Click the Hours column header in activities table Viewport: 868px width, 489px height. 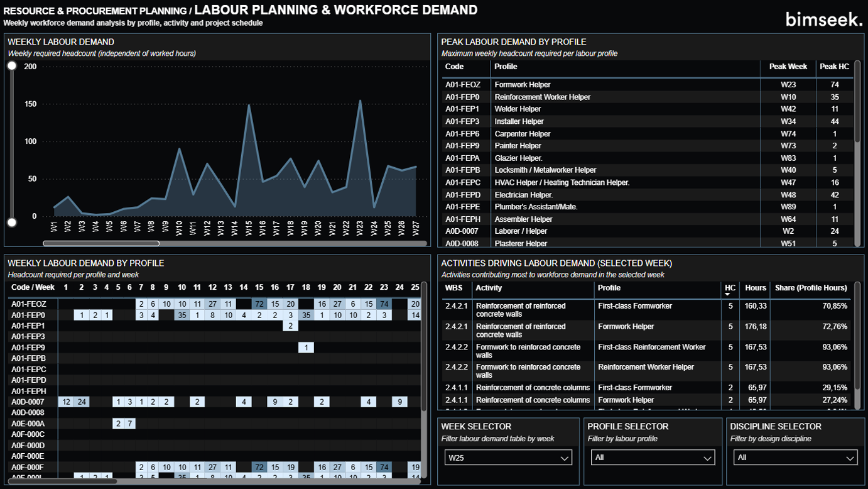pos(755,288)
